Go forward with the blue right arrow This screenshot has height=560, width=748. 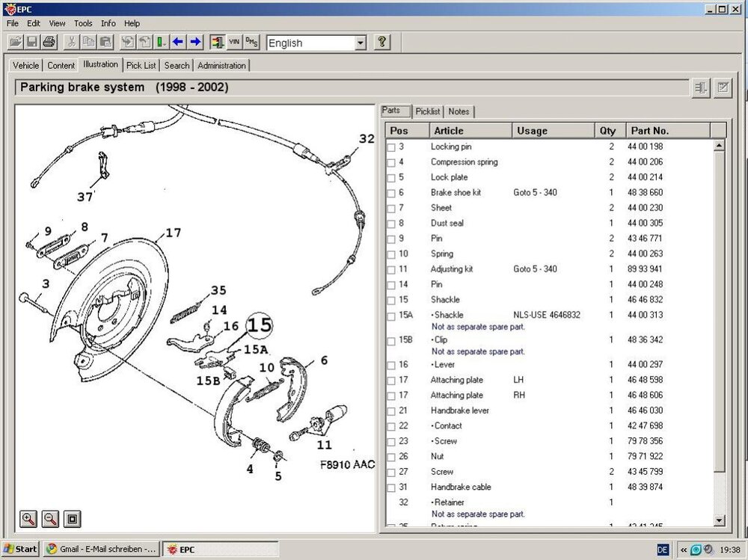(195, 42)
